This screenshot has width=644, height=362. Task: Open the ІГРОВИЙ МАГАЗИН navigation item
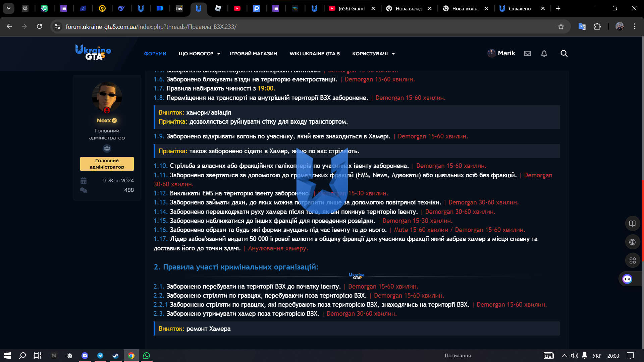(x=253, y=54)
